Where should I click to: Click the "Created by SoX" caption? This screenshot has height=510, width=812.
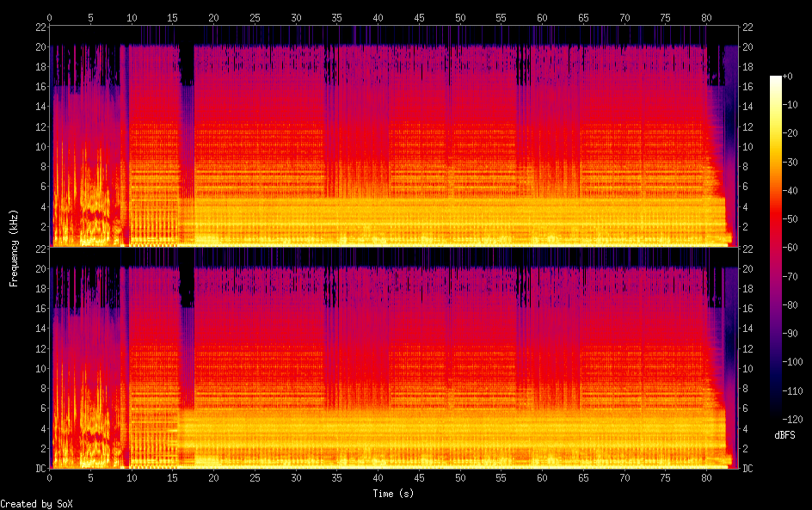tap(36, 504)
